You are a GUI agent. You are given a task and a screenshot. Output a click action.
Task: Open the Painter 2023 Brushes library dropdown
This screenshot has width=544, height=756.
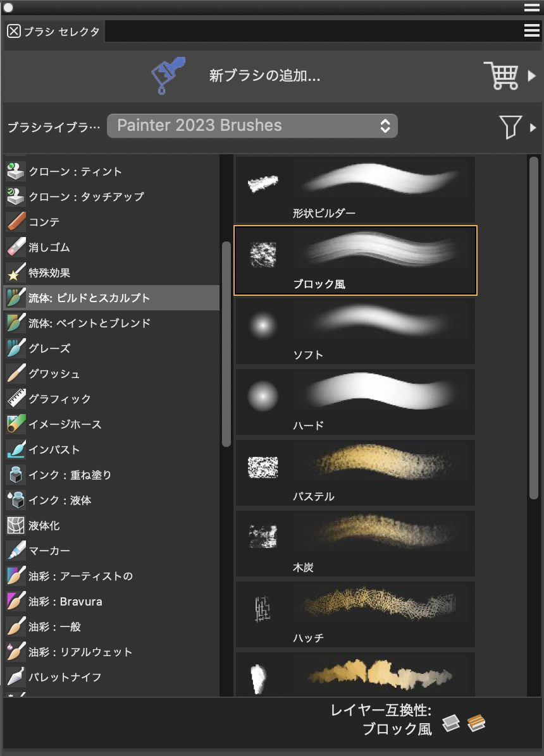pos(252,126)
